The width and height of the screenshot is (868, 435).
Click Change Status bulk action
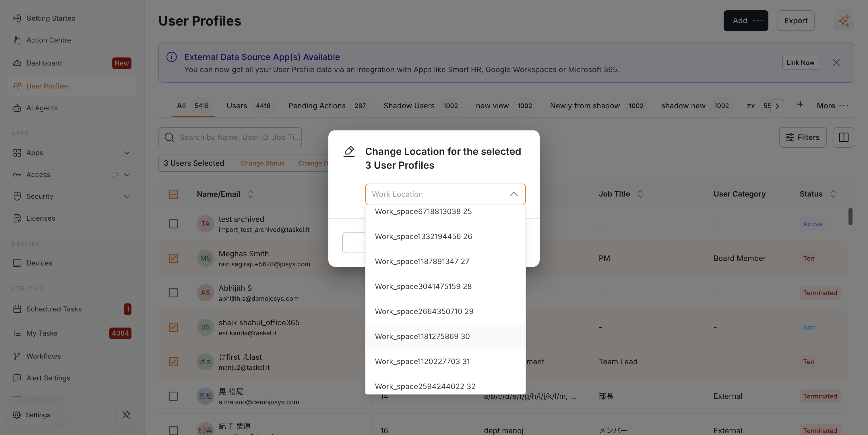coord(262,163)
